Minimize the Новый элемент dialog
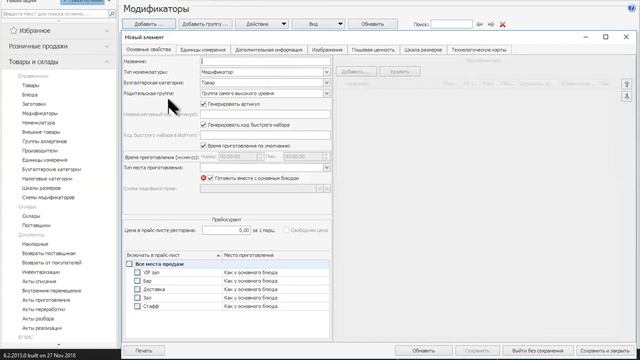Viewport: 640px width, 360px height. [x=586, y=37]
